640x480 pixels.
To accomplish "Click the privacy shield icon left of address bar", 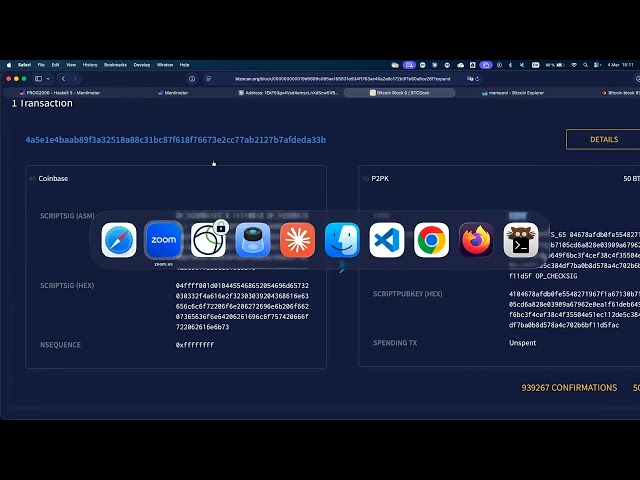I will pyautogui.click(x=192, y=79).
